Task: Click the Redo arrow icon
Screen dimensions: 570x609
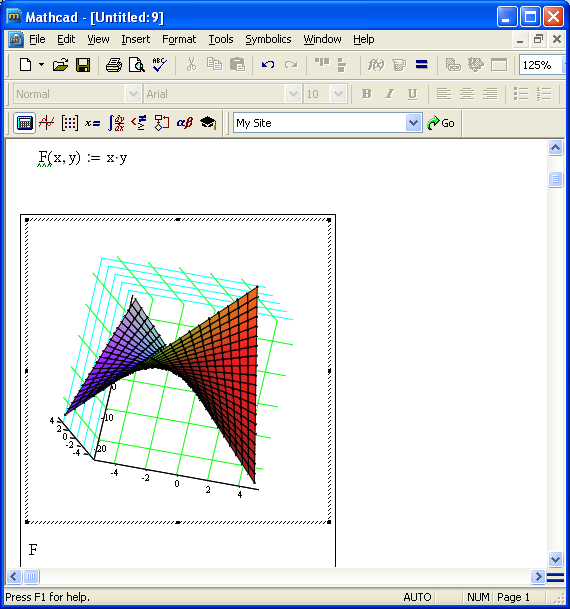Action: (291, 64)
